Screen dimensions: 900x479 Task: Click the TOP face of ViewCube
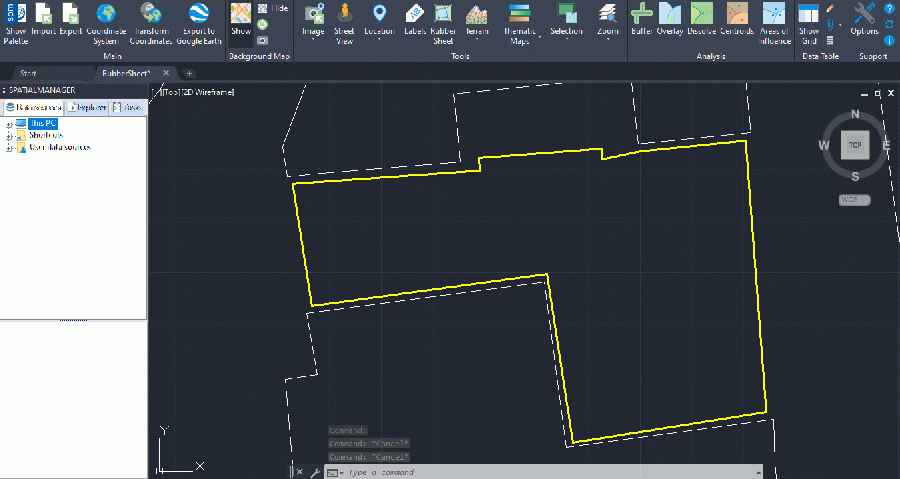click(854, 146)
